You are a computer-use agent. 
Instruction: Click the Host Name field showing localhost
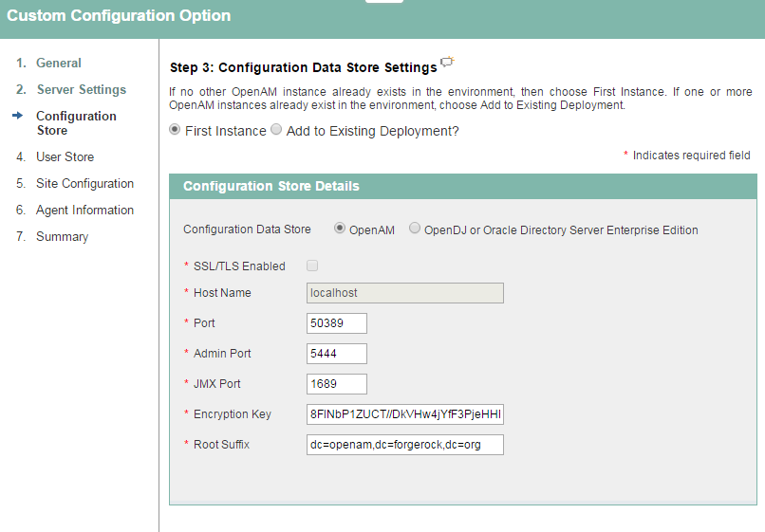405,293
